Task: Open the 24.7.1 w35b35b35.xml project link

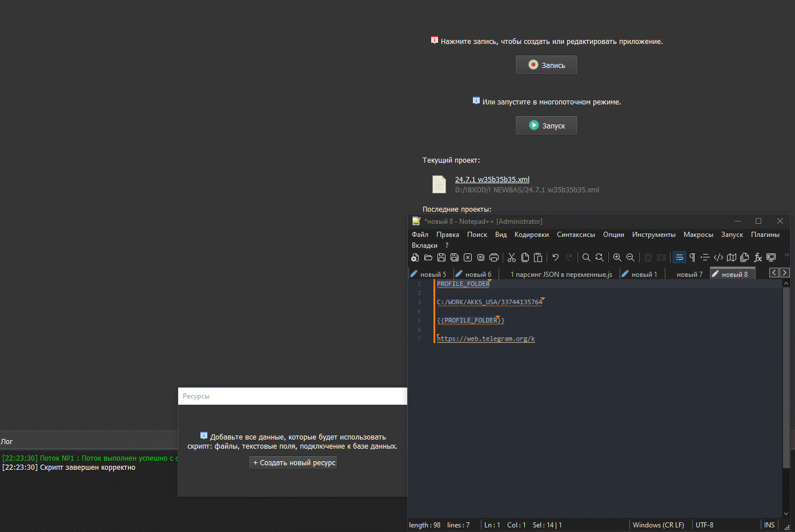Action: [x=492, y=180]
